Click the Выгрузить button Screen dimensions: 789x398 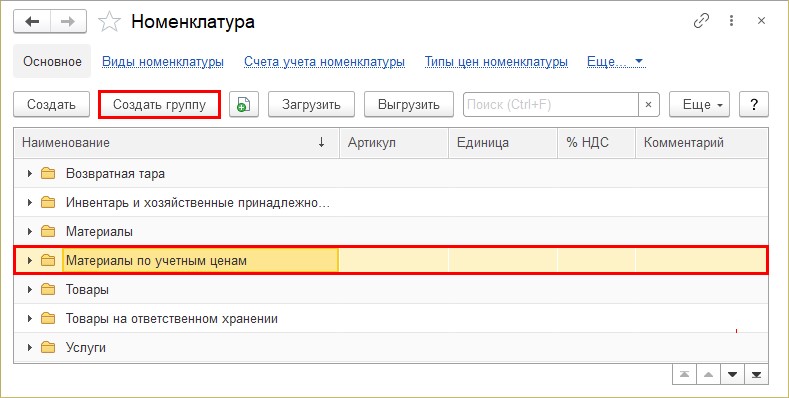point(409,105)
